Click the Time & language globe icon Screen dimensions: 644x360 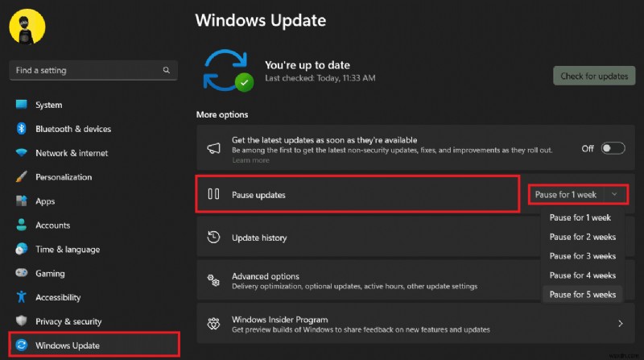point(22,249)
